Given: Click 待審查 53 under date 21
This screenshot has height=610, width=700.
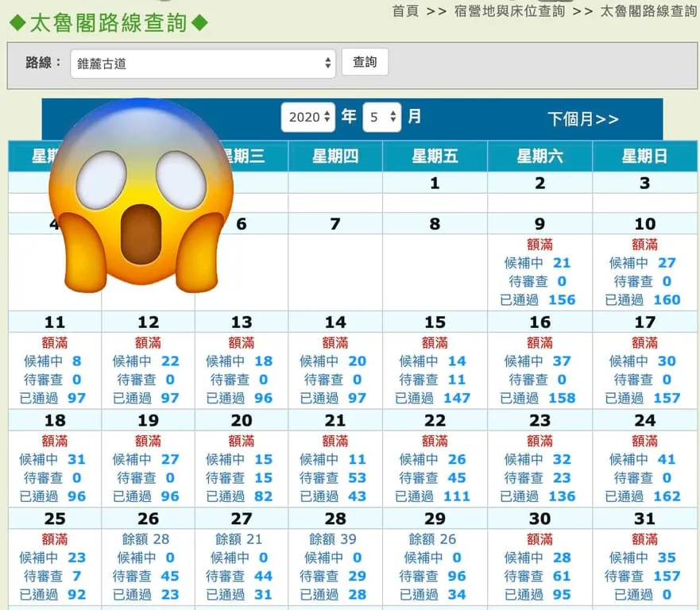Looking at the screenshot, I should [x=333, y=477].
